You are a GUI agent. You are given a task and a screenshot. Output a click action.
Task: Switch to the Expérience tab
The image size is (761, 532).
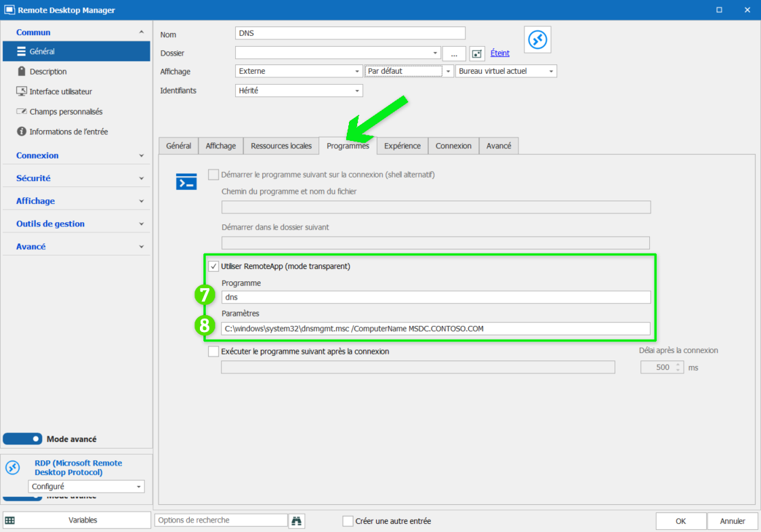[x=403, y=145]
